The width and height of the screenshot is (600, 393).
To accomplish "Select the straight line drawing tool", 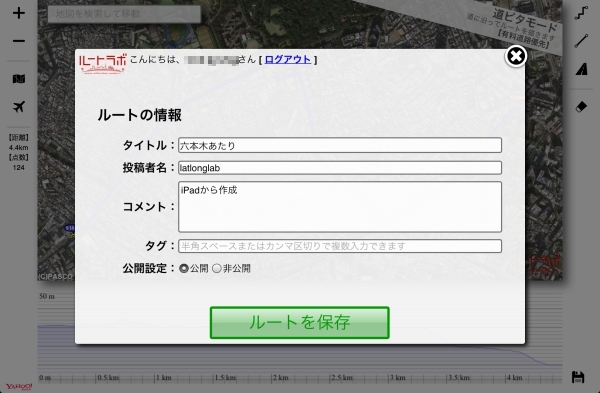I will pos(581,41).
